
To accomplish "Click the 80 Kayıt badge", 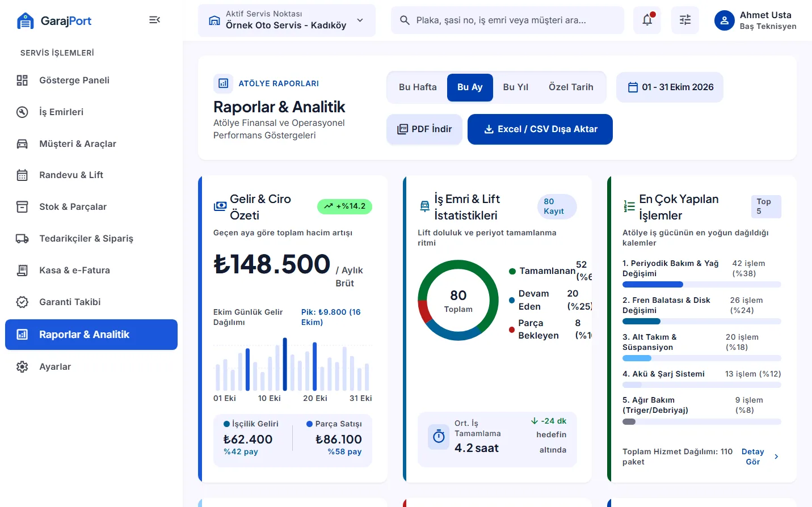I will coord(557,206).
